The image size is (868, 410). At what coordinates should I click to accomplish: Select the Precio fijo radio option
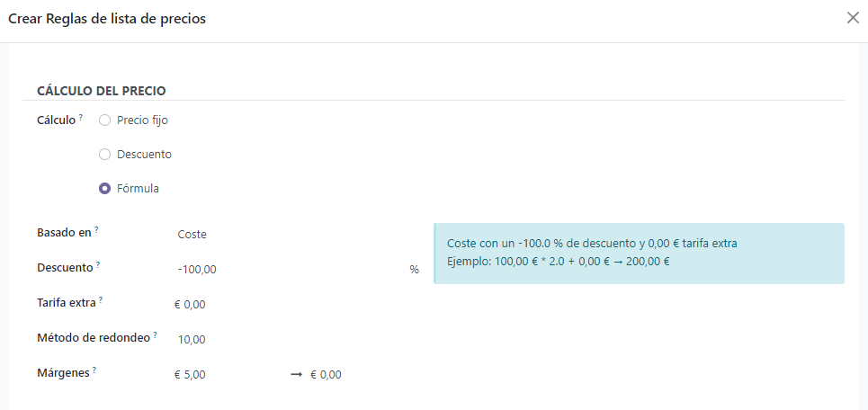tap(104, 120)
